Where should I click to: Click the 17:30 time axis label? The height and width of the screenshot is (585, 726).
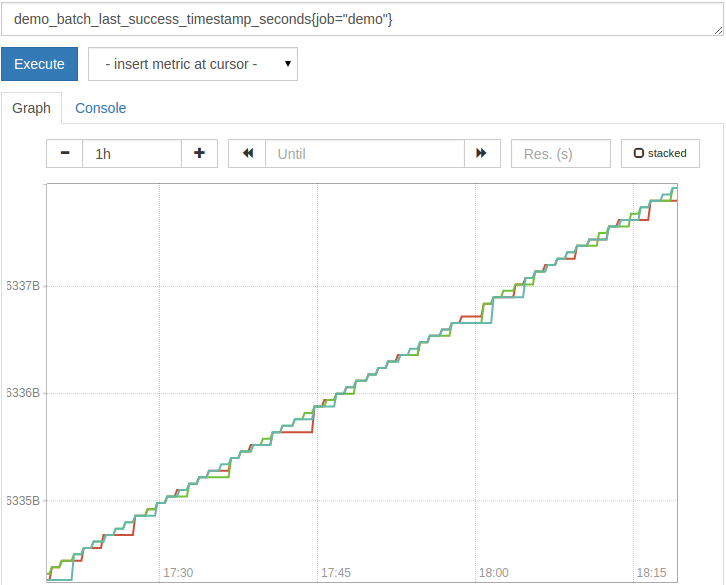(x=178, y=573)
